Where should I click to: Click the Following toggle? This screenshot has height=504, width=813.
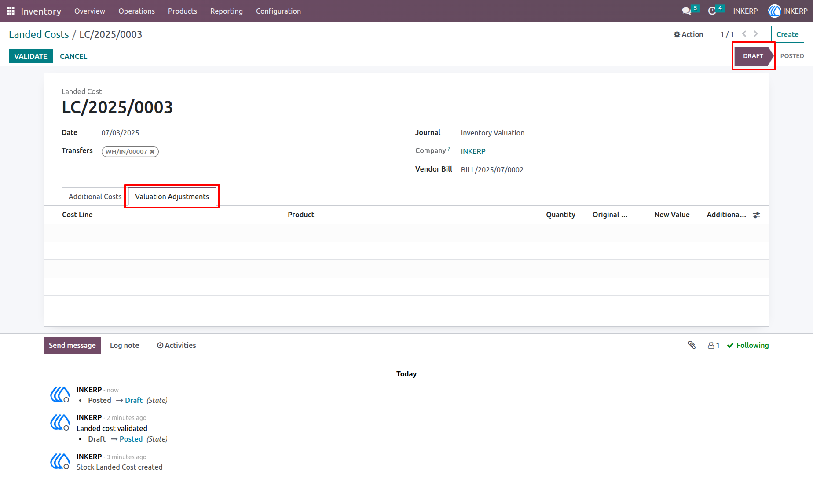click(748, 346)
